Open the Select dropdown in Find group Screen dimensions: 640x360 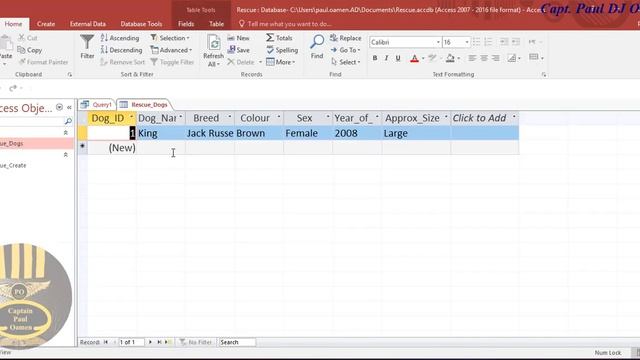pos(345,62)
